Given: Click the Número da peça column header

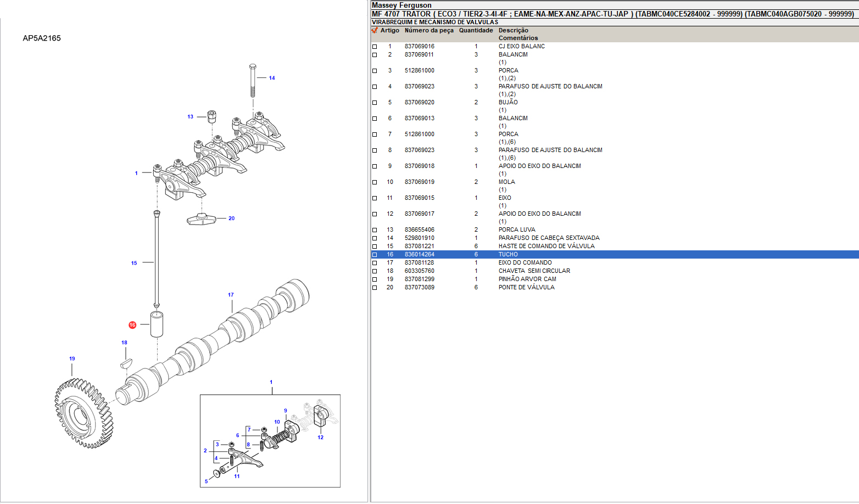Looking at the screenshot, I should coord(429,31).
